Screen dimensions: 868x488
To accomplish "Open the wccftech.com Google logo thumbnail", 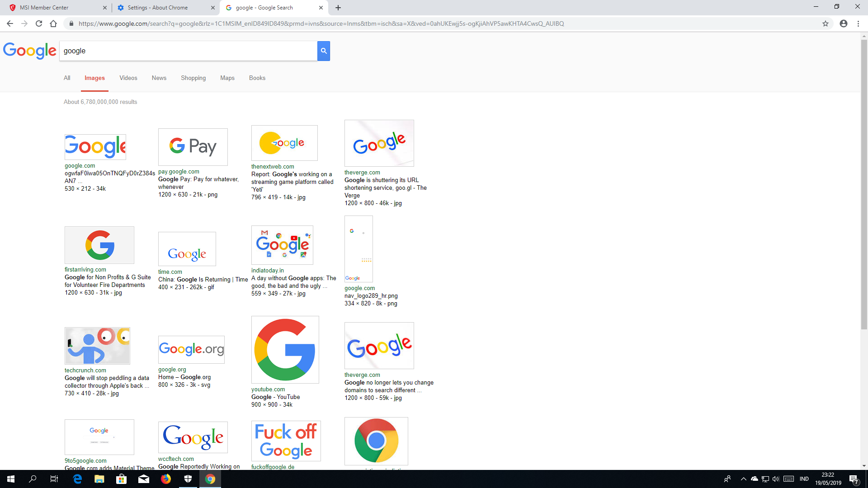I will coord(193,437).
